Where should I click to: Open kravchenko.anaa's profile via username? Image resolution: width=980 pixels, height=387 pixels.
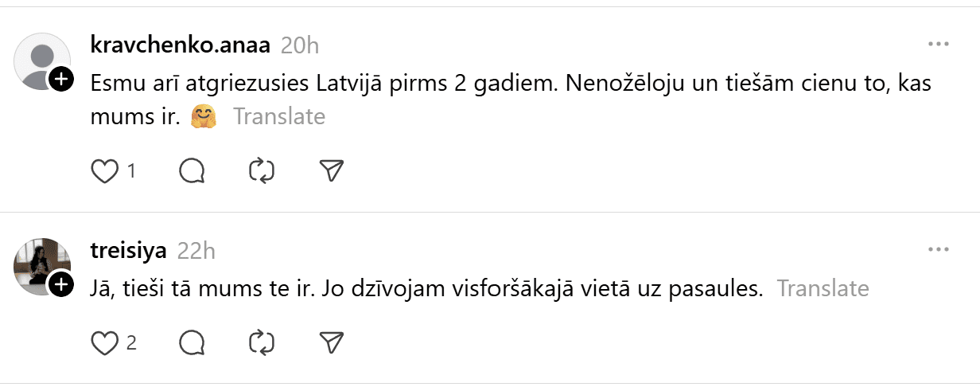pyautogui.click(x=181, y=45)
